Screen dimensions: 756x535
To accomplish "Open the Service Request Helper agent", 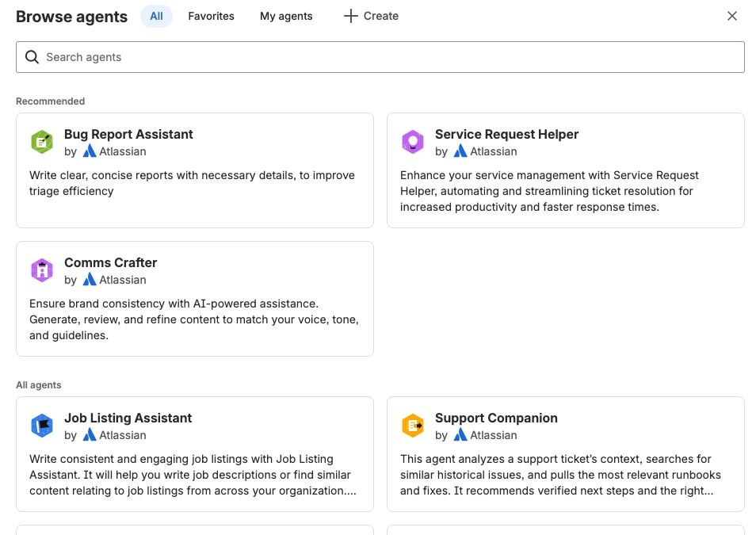I will pyautogui.click(x=506, y=134).
